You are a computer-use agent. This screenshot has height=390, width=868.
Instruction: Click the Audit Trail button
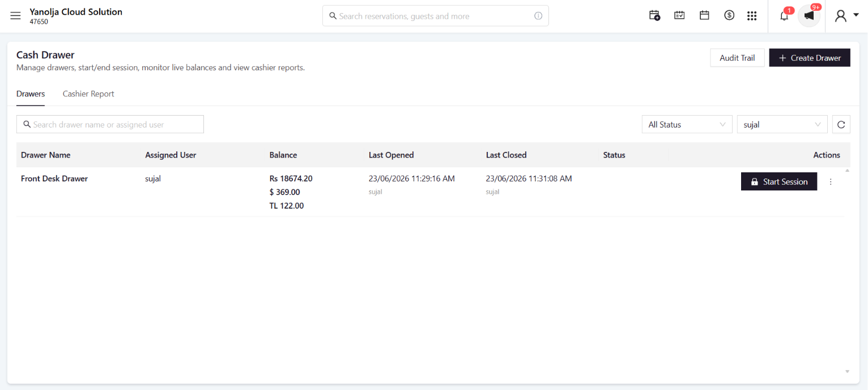(737, 58)
